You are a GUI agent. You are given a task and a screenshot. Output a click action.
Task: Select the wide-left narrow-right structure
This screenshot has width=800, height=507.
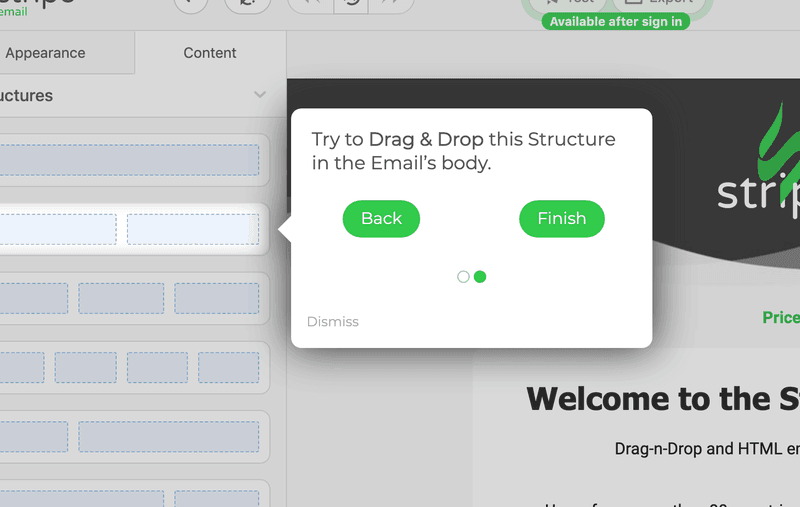(129, 496)
